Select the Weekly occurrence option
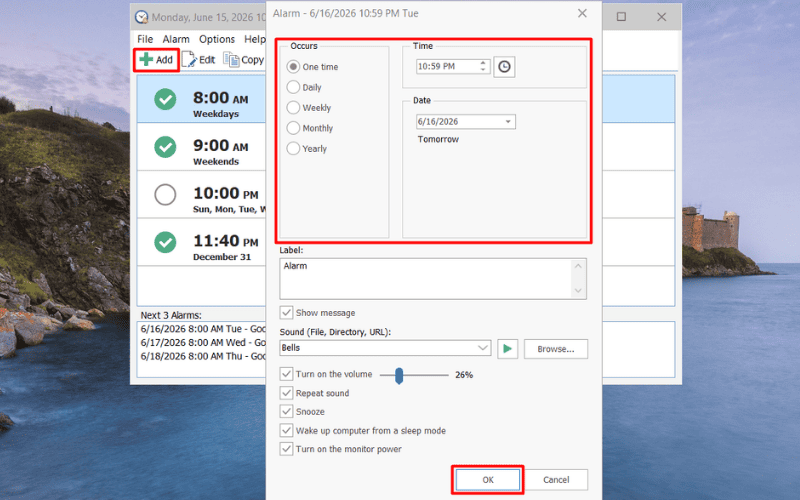 point(293,108)
